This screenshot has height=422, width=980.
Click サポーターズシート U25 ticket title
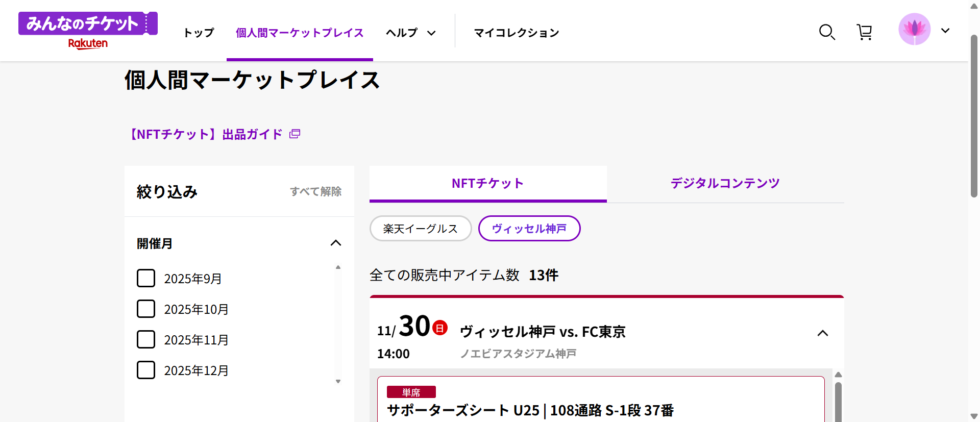(530, 410)
